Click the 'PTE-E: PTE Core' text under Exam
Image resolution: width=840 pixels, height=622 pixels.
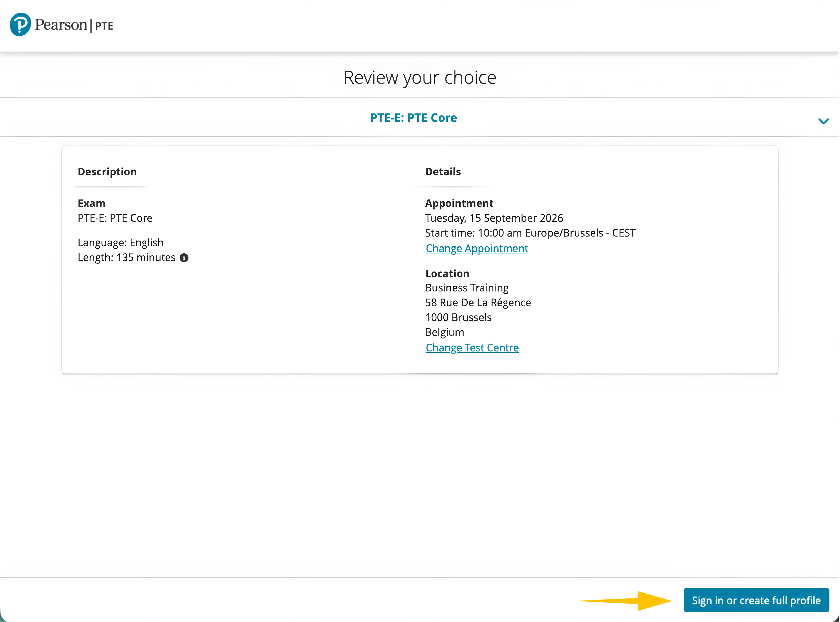point(115,218)
